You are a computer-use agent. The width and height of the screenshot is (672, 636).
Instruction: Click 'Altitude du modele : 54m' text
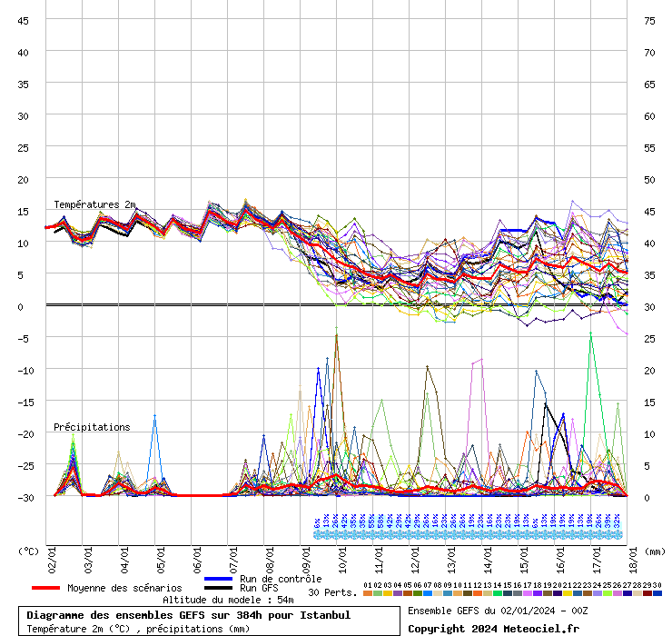pyautogui.click(x=228, y=600)
